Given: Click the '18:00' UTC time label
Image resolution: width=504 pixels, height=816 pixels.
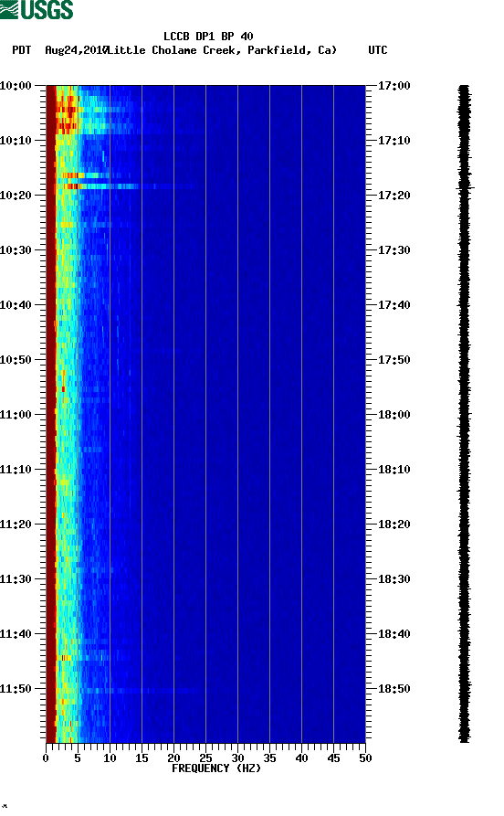Looking at the screenshot, I should tap(394, 415).
